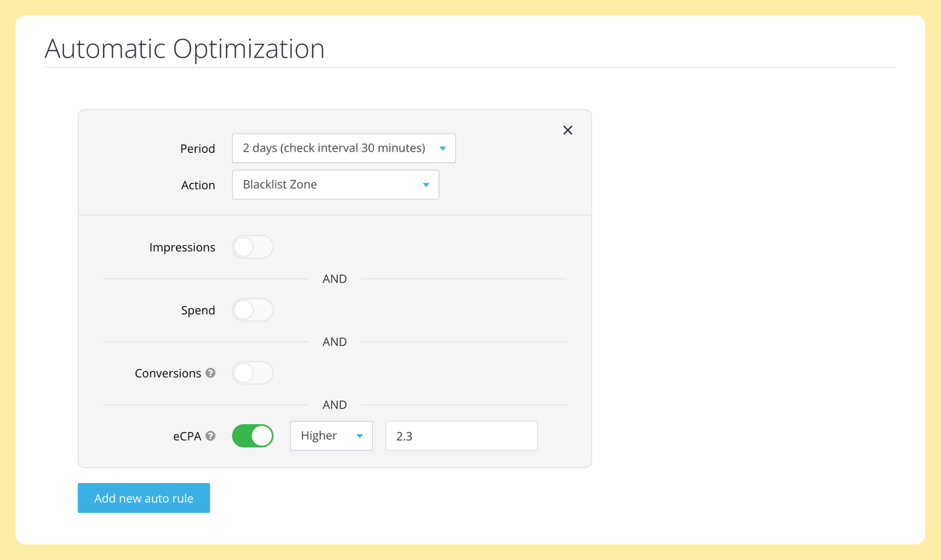Close the auto rule panel with X
This screenshot has width=941, height=560.
[x=568, y=130]
